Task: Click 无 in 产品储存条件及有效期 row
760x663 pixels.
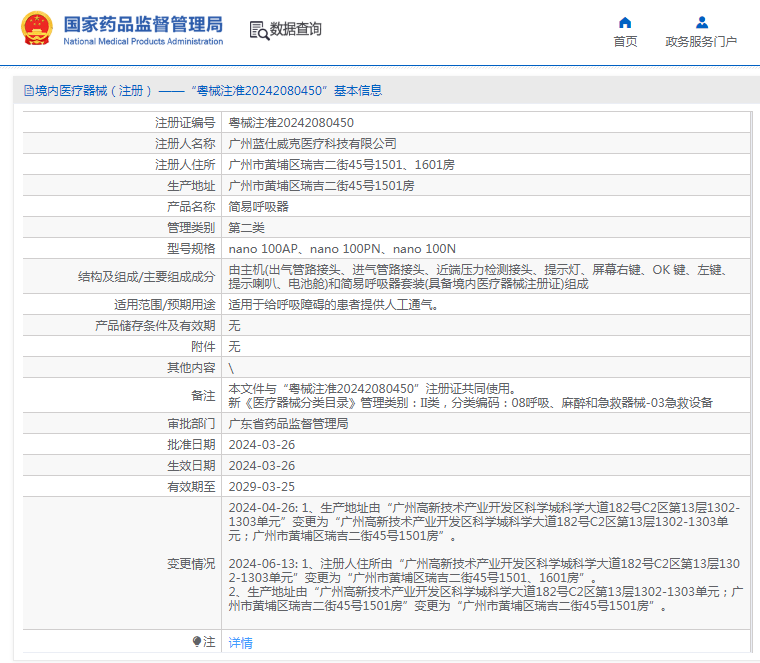Action: coord(234,325)
